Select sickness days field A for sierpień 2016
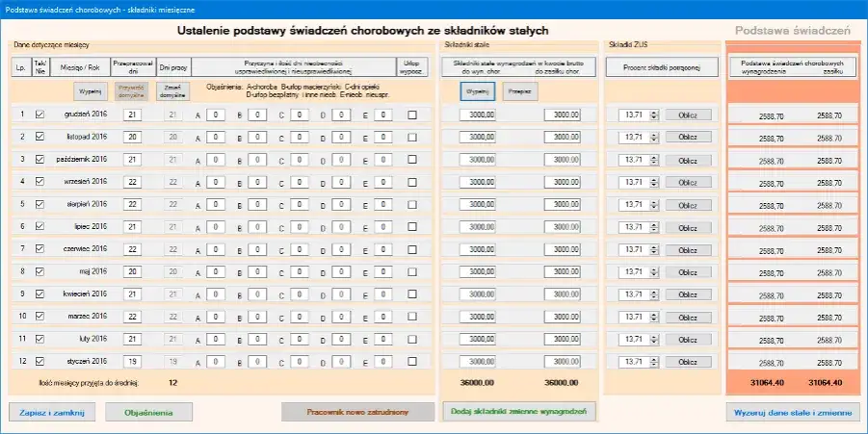Viewport: 868px width, 434px height. click(216, 204)
